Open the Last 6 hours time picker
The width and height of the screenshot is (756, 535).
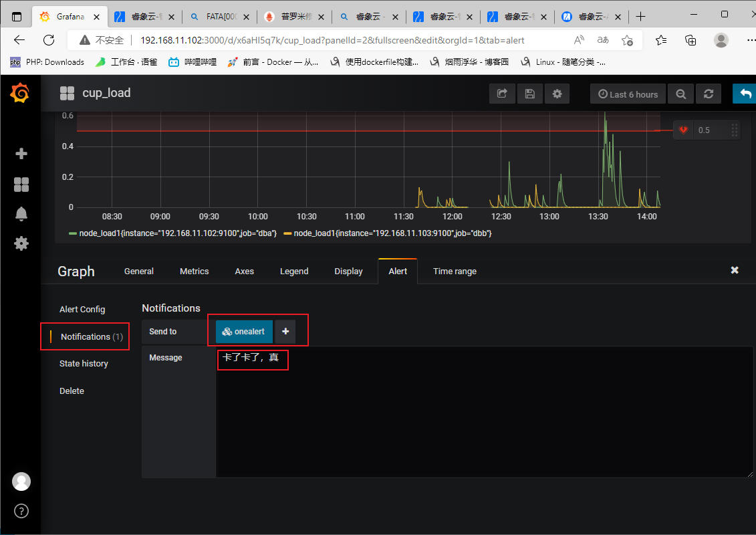click(628, 94)
